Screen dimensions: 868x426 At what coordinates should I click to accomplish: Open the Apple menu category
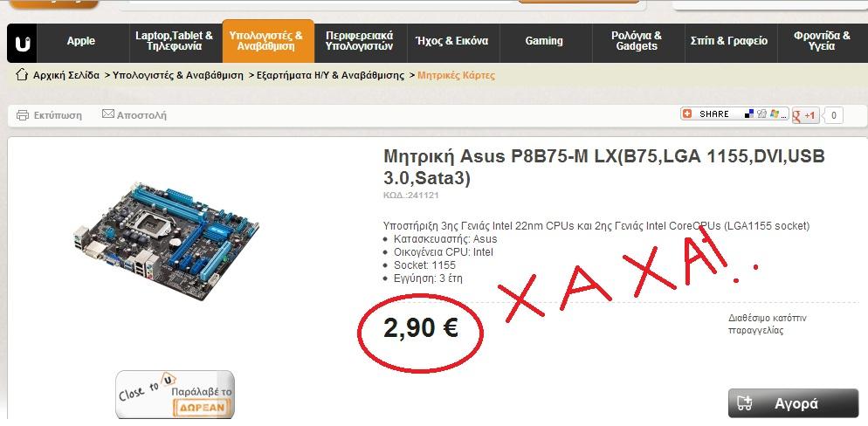click(x=81, y=41)
